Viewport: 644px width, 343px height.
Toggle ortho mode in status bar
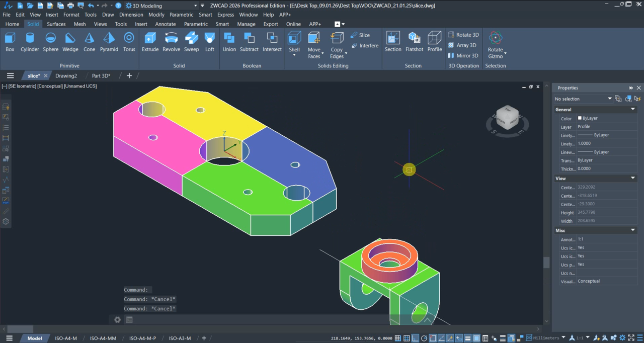[x=416, y=338]
